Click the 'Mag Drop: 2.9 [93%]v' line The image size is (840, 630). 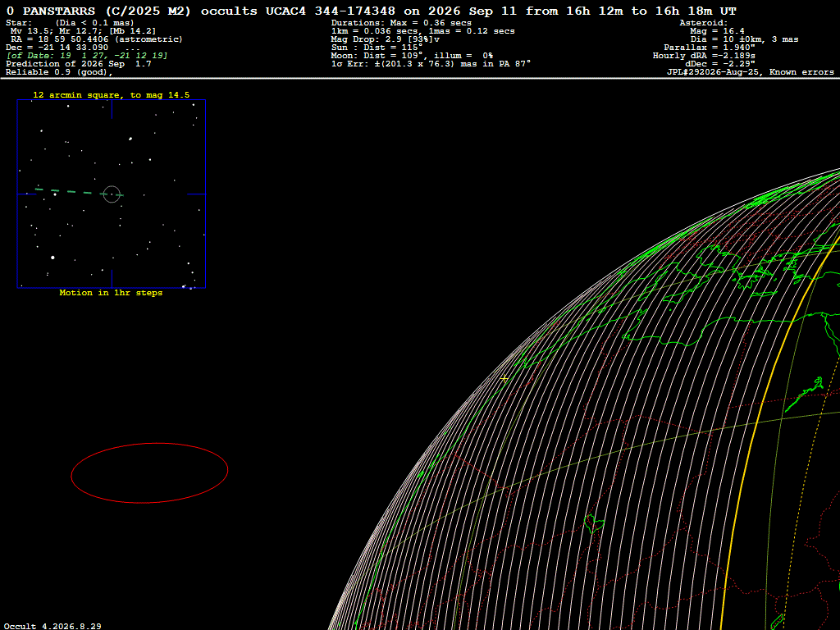click(386, 39)
